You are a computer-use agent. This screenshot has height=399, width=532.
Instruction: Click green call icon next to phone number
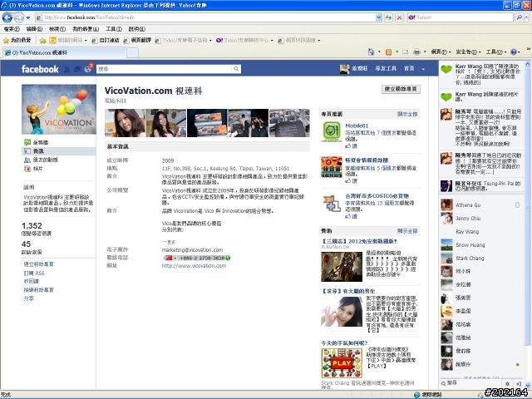(228, 258)
